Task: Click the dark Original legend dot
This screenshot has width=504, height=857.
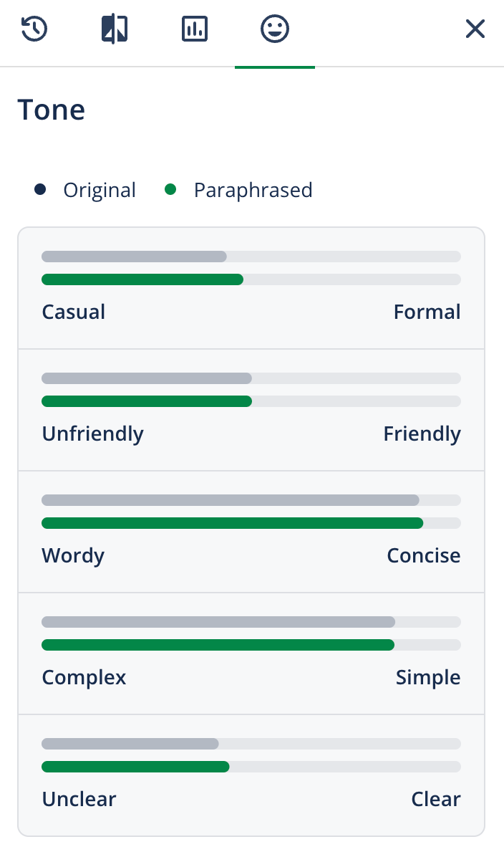Action: [x=40, y=190]
